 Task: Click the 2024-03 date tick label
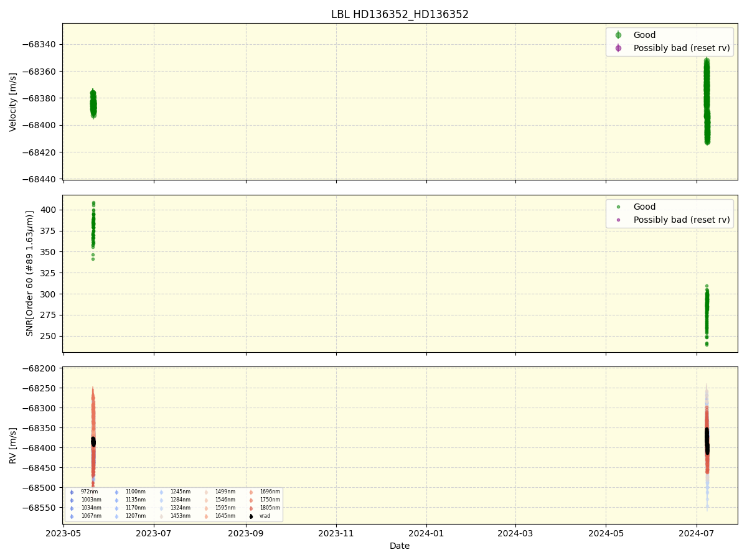[515, 533]
